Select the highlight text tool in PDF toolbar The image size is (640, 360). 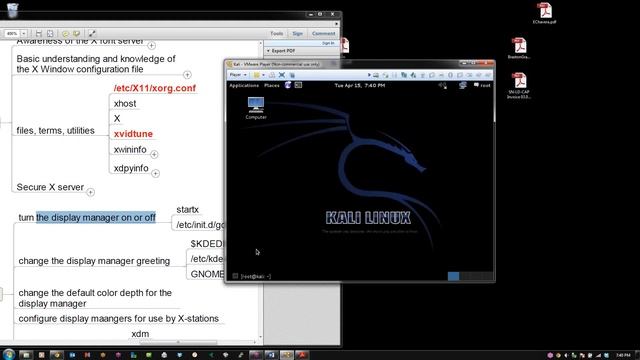76,33
